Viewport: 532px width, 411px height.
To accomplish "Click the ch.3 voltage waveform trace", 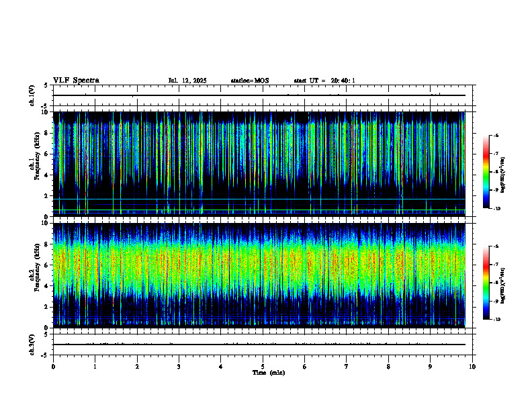I will (x=259, y=345).
